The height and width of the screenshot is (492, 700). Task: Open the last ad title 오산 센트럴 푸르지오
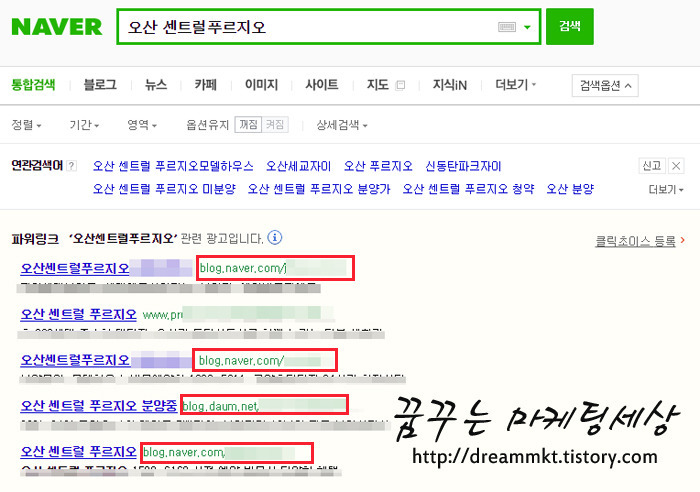(x=79, y=451)
